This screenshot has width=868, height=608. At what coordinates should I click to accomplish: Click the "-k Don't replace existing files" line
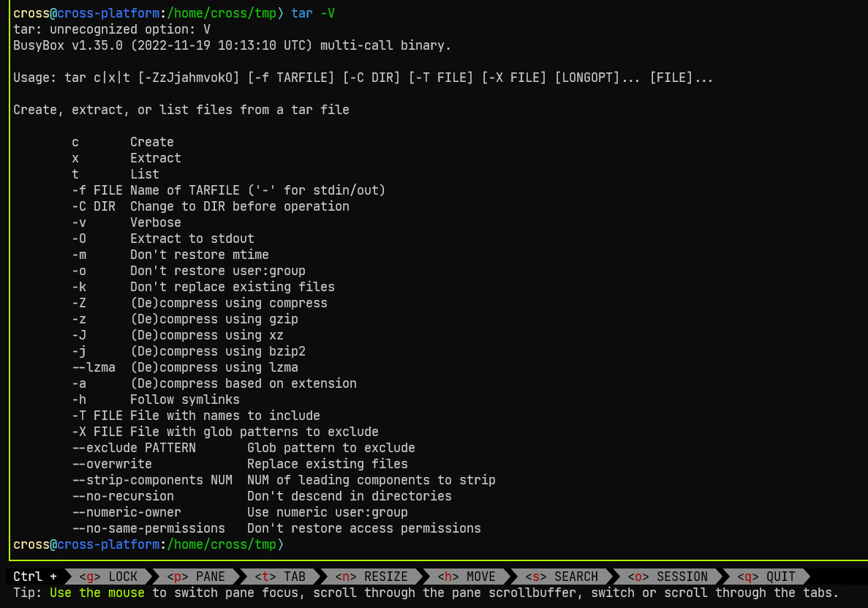[203, 286]
